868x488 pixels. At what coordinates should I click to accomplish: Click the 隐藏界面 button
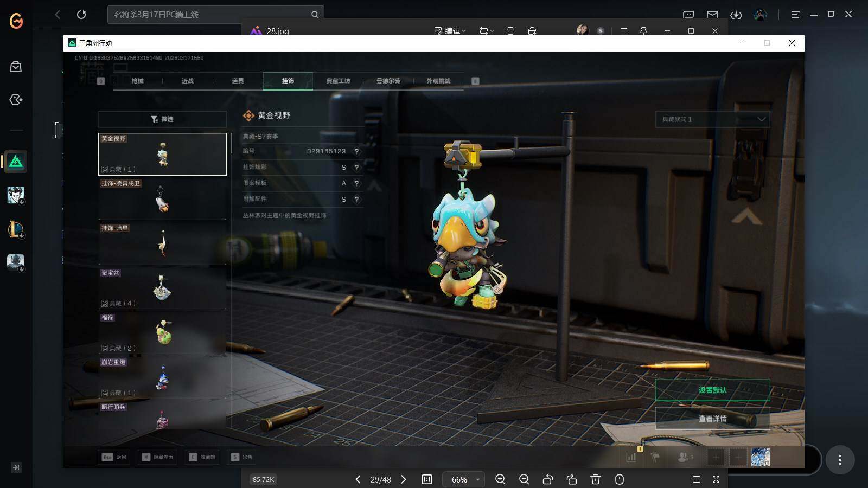click(157, 457)
